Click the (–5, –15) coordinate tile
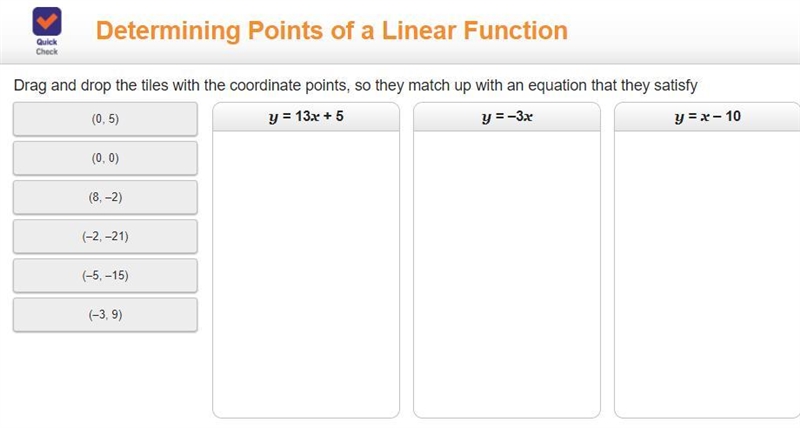Viewport: 800px width, 428px height. (105, 275)
